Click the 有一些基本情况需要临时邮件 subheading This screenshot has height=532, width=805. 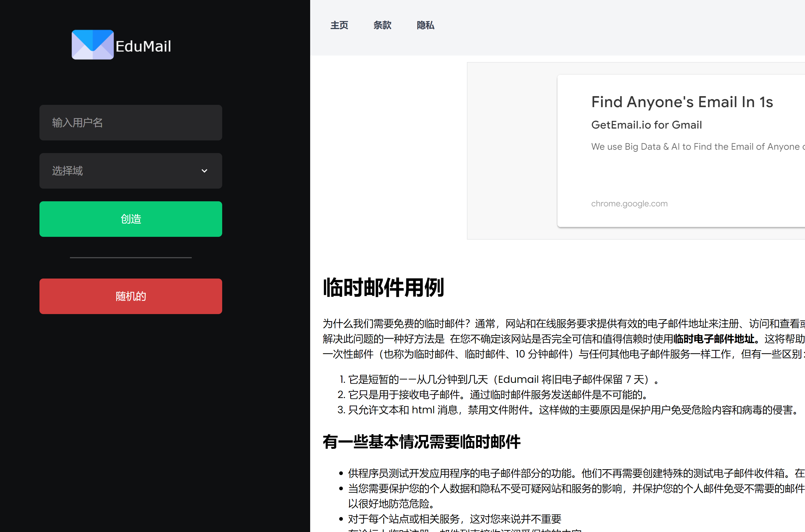pos(421,442)
